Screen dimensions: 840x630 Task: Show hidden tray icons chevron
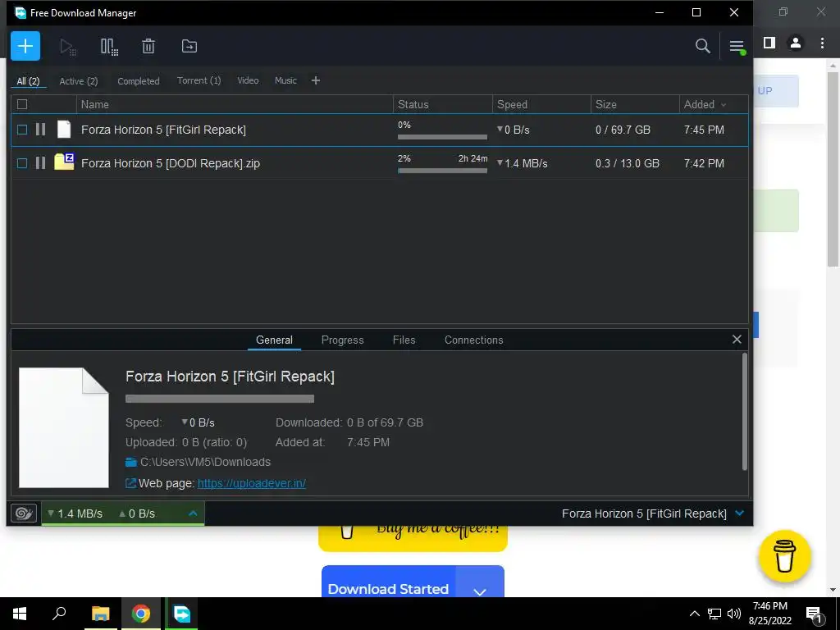pyautogui.click(x=694, y=614)
